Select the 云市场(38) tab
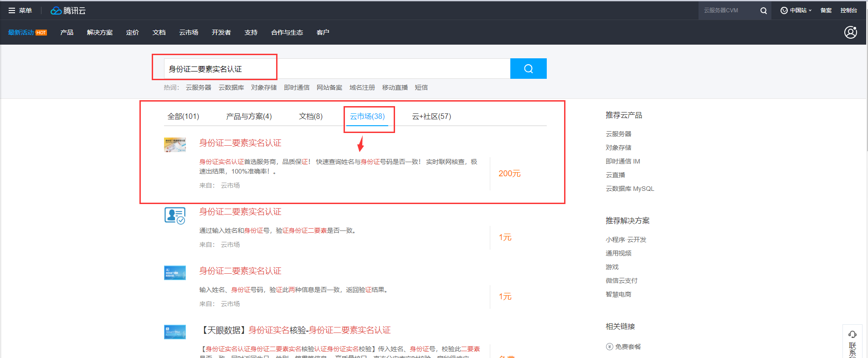 coord(367,117)
